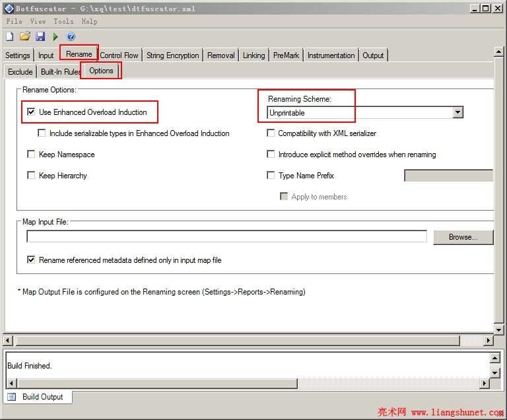Open the Exclude sub-tab

tap(20, 71)
